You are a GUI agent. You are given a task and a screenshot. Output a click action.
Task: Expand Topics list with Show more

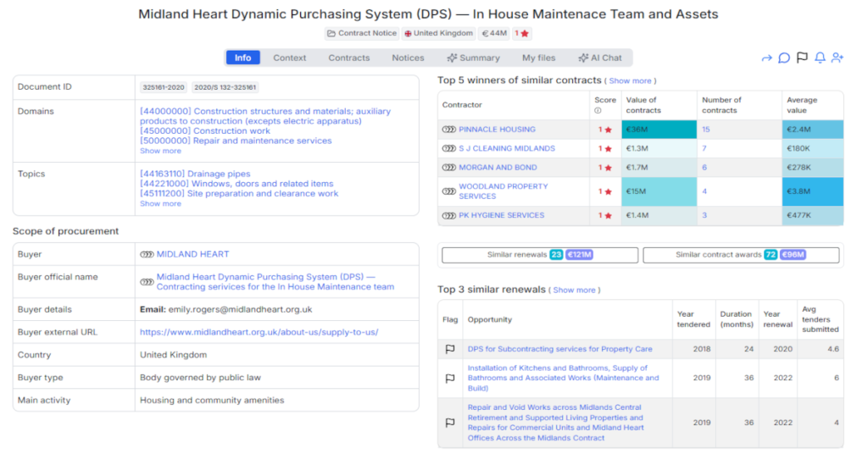pyautogui.click(x=160, y=203)
